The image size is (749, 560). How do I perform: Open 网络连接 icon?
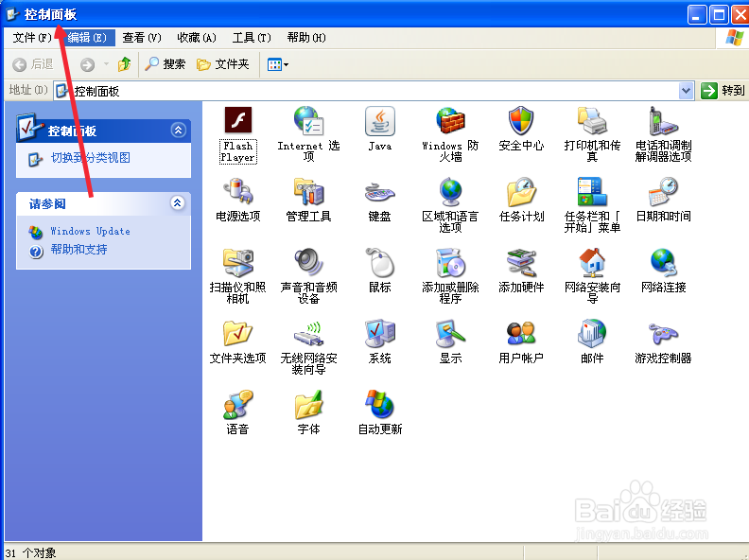pos(663,262)
